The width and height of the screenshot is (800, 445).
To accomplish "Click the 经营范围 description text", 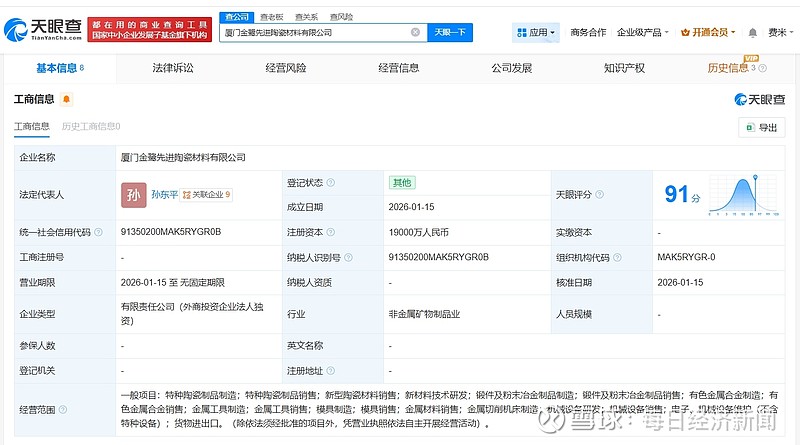I will [449, 409].
